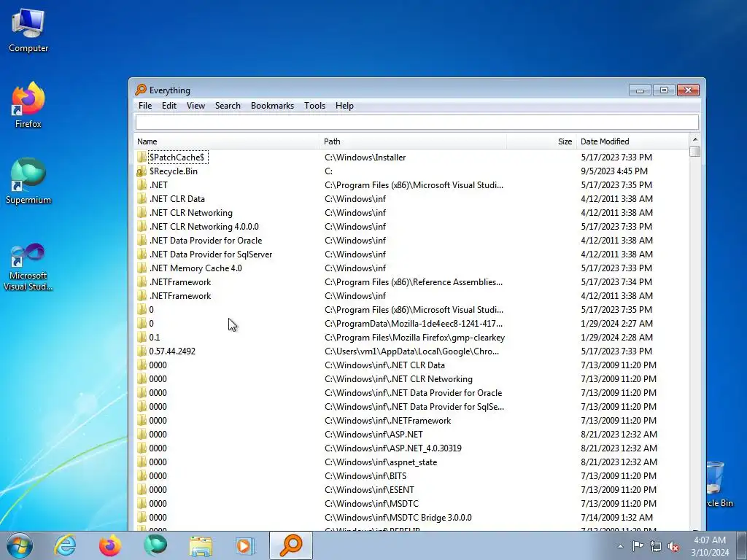Select the $Recycle.Bin locked folder icon
This screenshot has height=560, width=747.
coord(142,171)
